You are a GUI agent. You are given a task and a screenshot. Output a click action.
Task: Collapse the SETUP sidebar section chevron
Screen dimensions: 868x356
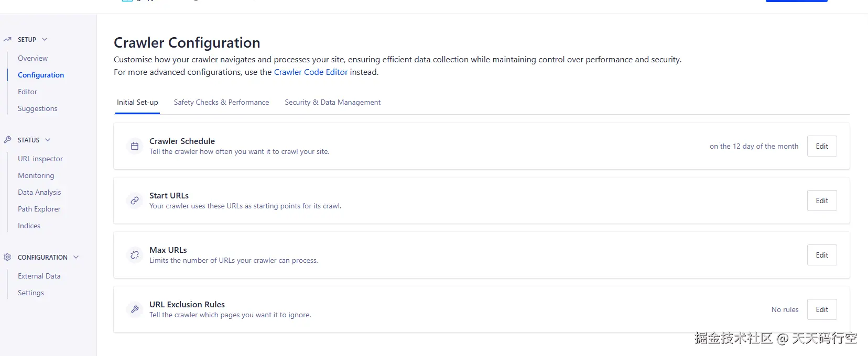click(45, 39)
